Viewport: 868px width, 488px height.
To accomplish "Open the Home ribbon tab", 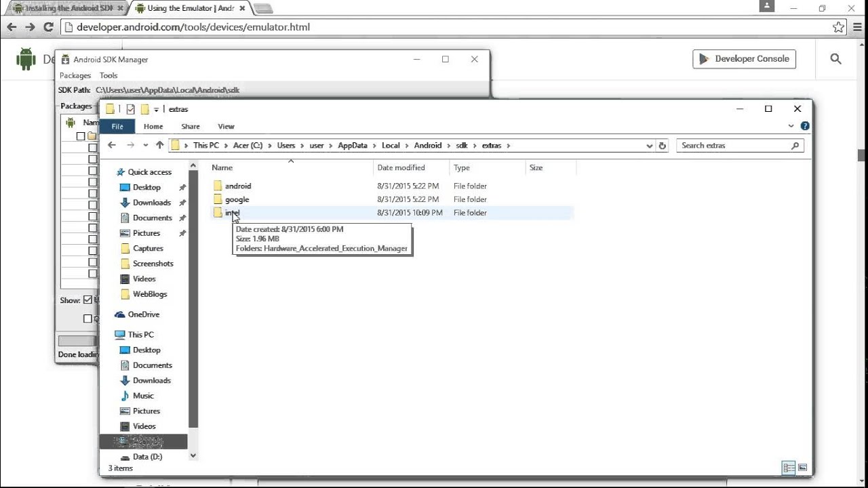I will tap(153, 126).
